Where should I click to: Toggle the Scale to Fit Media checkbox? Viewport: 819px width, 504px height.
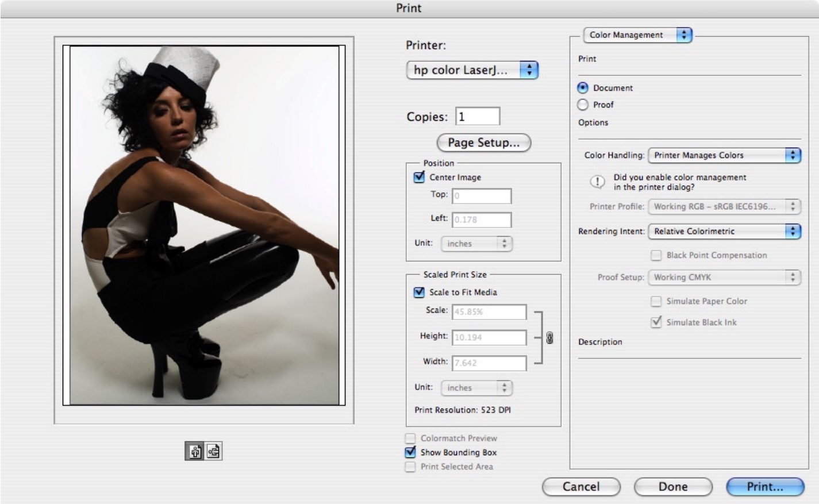(419, 293)
